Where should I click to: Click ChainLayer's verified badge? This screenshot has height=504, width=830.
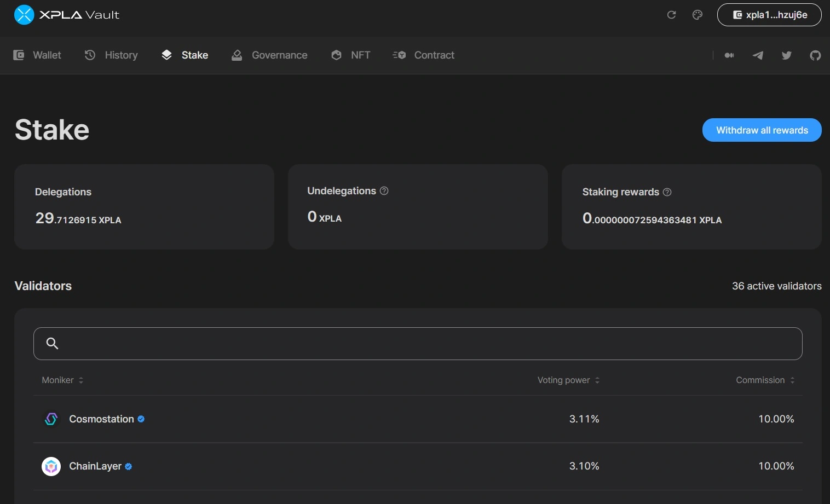(x=129, y=467)
